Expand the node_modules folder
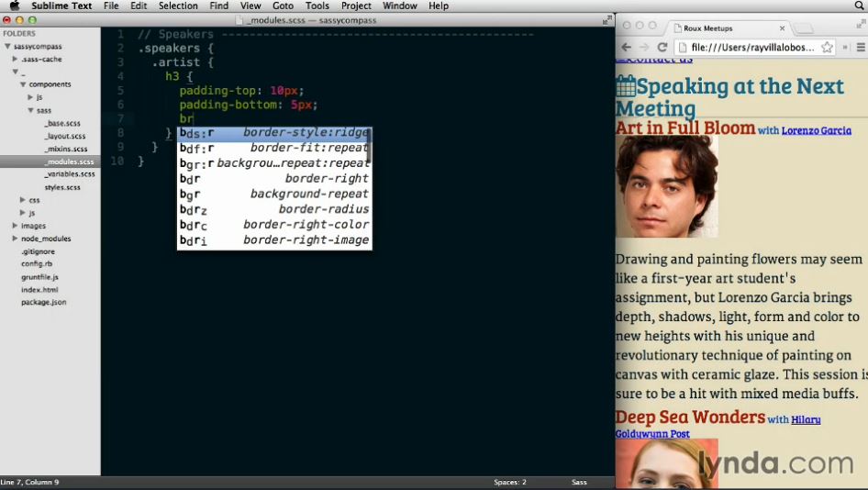 (15, 238)
